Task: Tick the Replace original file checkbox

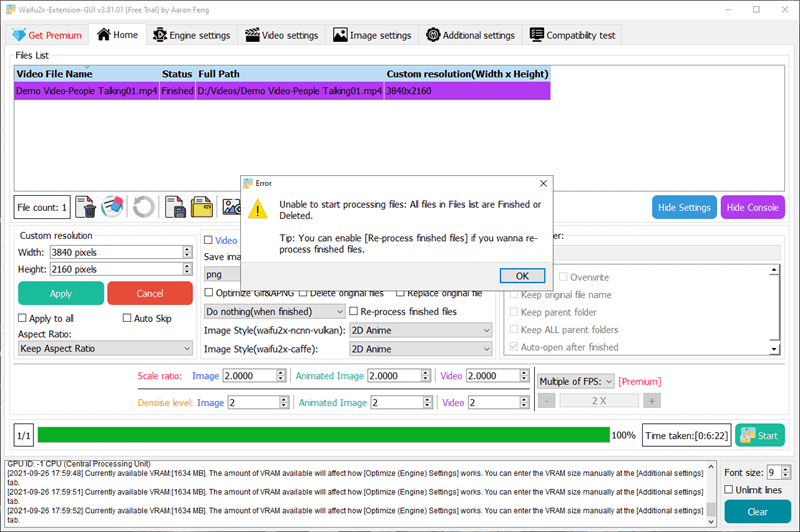Action: 400,293
